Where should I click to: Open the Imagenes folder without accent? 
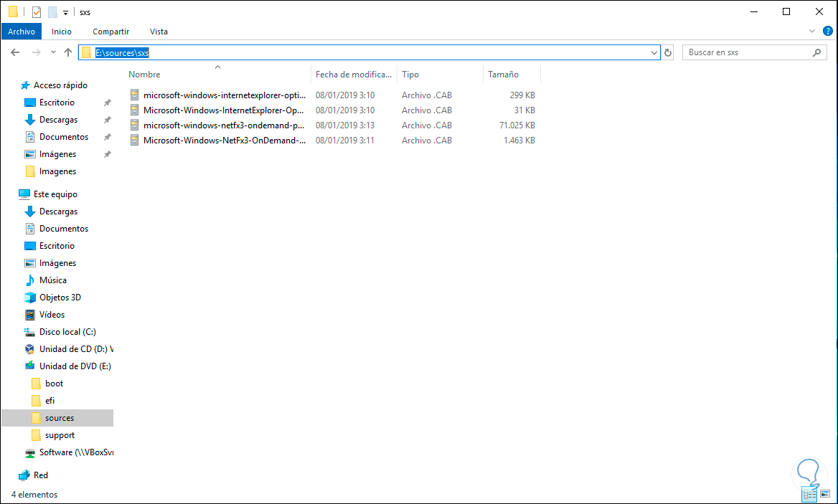click(x=57, y=171)
